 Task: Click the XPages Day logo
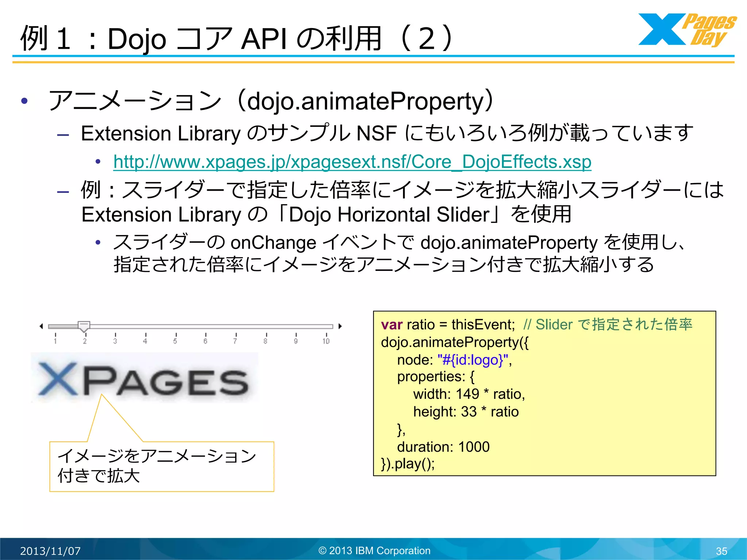tap(688, 30)
